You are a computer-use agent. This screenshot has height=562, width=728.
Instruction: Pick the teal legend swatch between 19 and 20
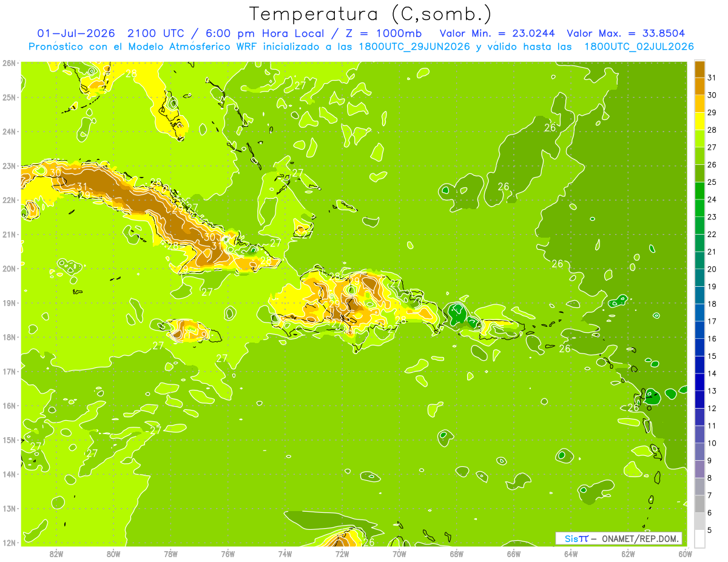(x=699, y=278)
